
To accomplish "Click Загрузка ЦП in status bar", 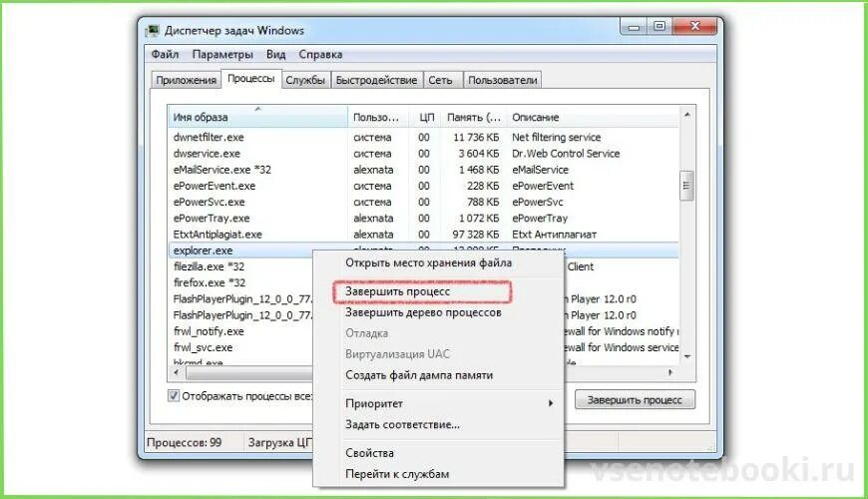I will [x=280, y=442].
